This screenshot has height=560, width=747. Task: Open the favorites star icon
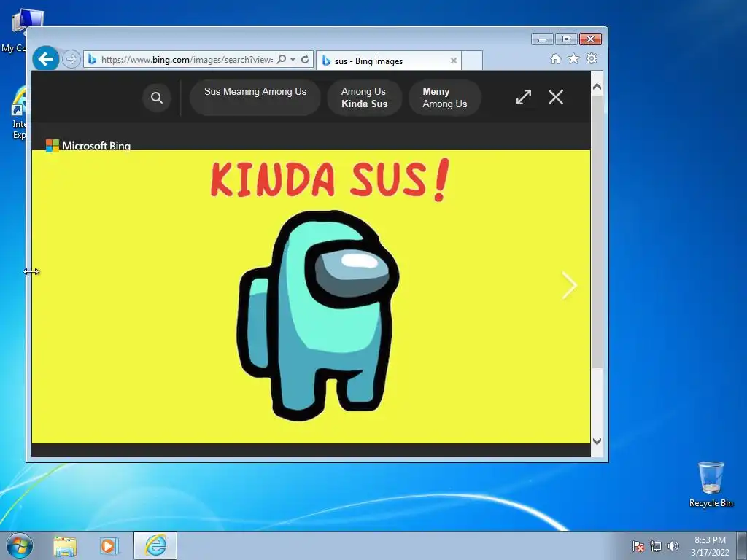click(573, 58)
